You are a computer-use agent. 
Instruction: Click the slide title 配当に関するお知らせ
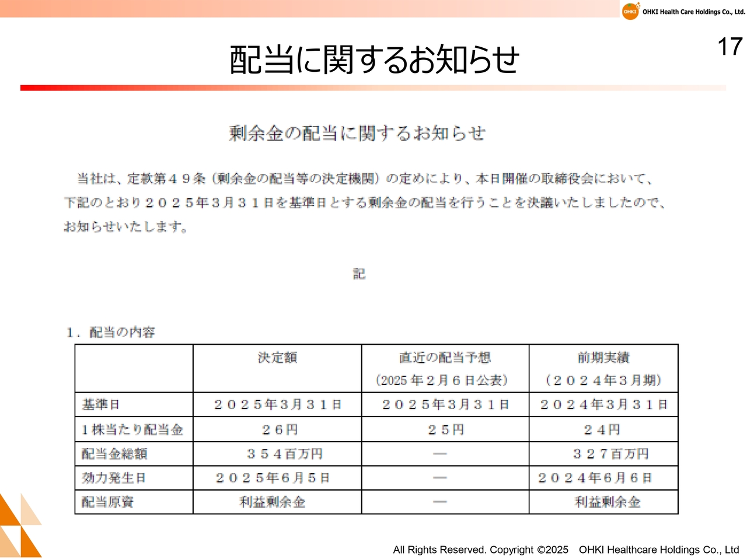[374, 60]
